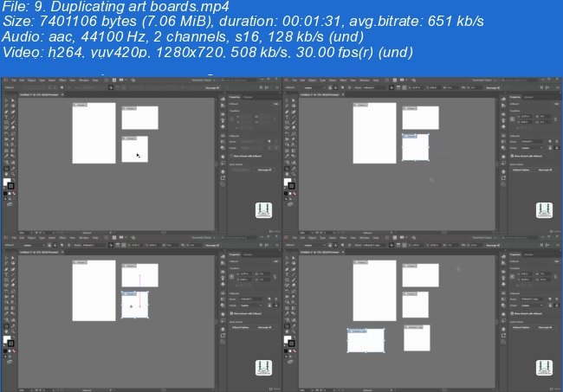Pick the Pen tool in top-left frame
Viewport: 563px width, 392px height.
[6, 112]
